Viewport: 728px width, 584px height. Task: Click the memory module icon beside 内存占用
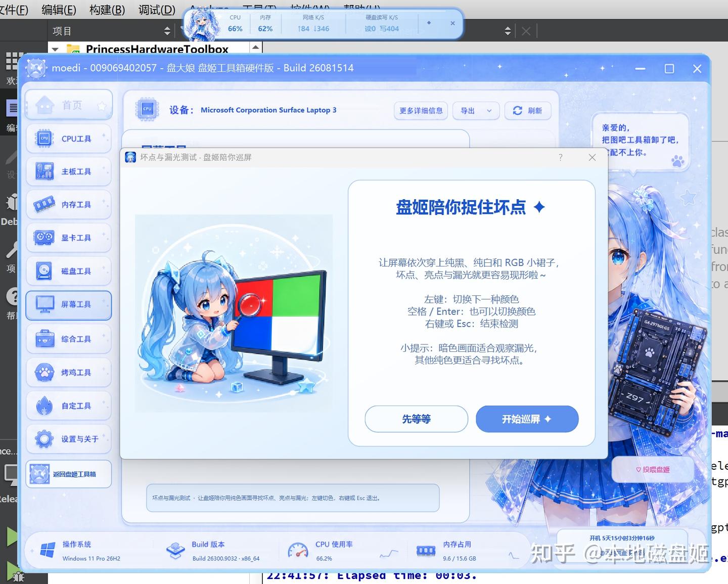point(426,550)
